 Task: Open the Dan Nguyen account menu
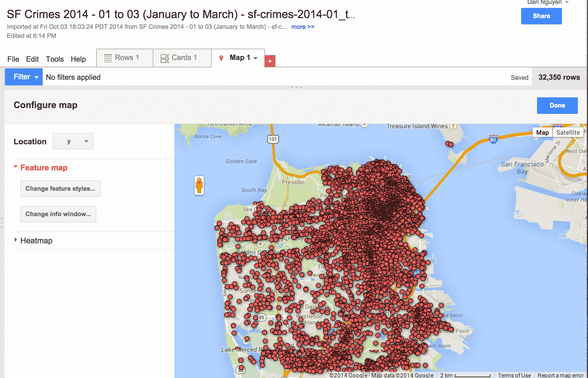(x=548, y=2)
